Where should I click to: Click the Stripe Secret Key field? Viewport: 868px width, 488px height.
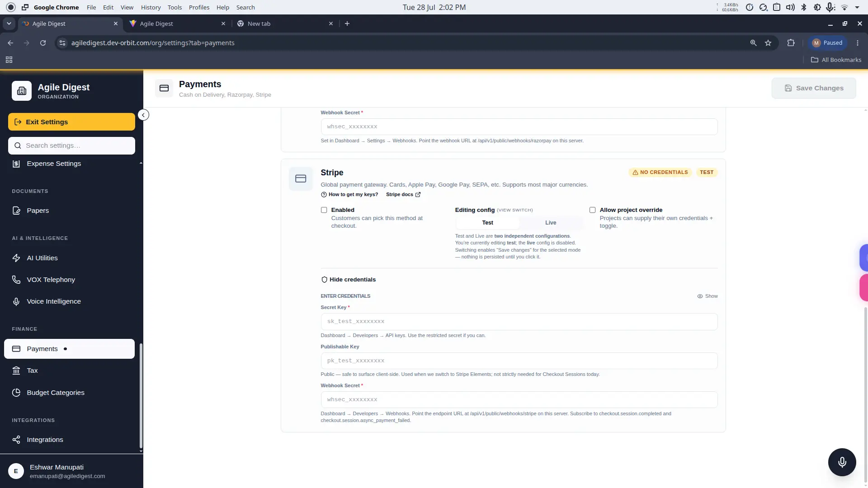519,322
